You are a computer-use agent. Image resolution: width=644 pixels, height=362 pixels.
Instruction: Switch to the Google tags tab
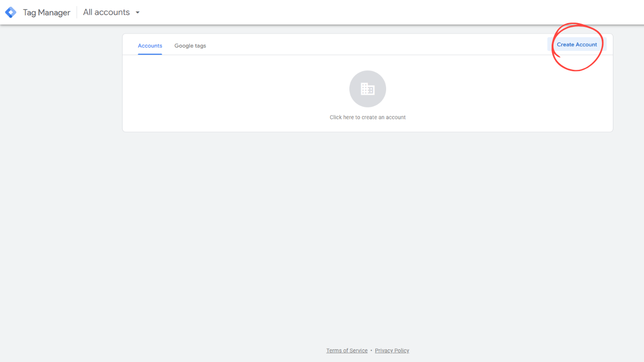(x=190, y=45)
